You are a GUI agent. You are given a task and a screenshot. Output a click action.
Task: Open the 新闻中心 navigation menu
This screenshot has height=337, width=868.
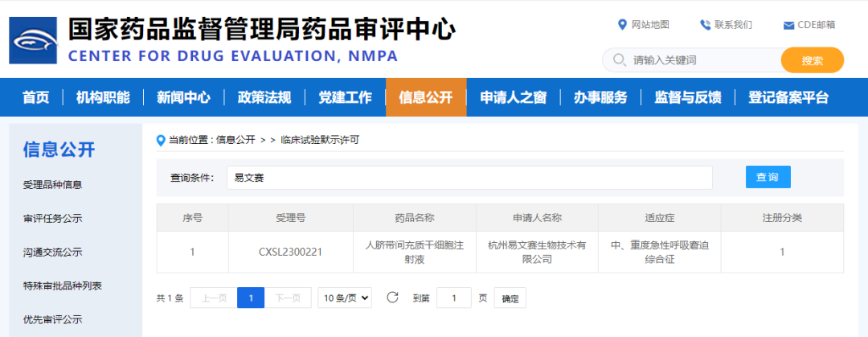[183, 97]
